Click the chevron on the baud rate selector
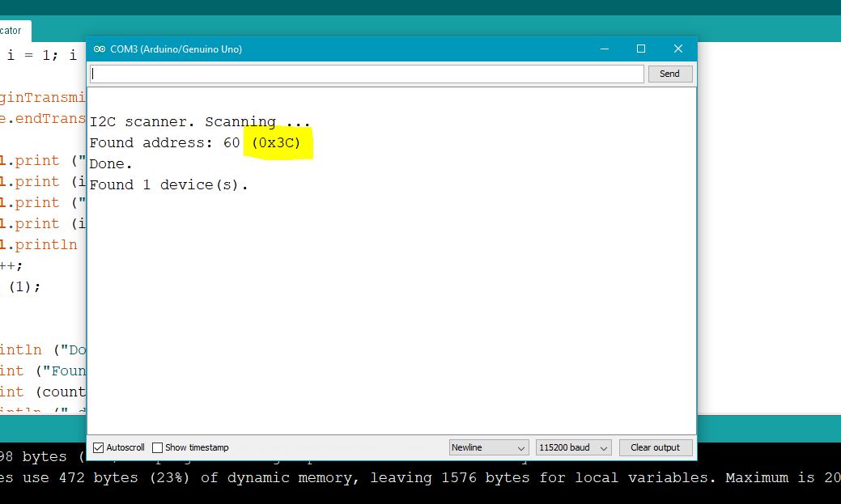841x504 pixels. point(602,447)
